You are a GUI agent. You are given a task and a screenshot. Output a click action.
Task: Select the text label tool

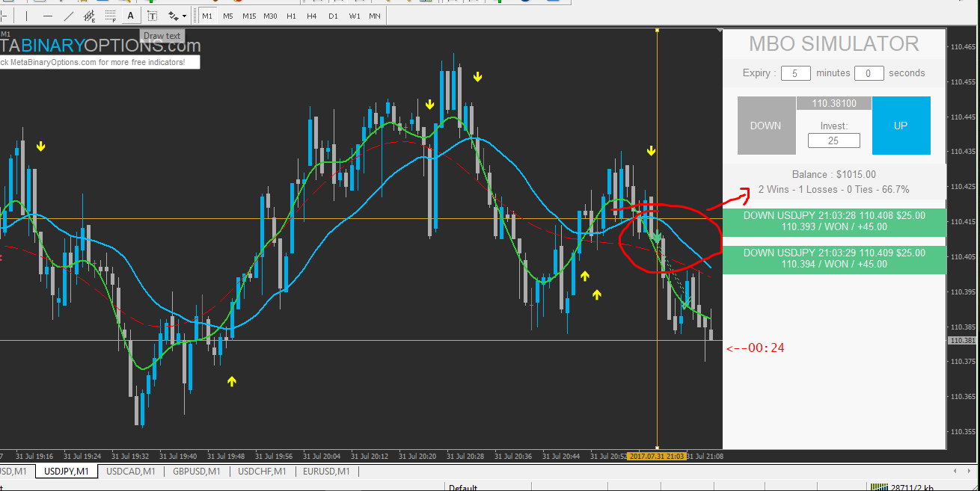[x=152, y=16]
